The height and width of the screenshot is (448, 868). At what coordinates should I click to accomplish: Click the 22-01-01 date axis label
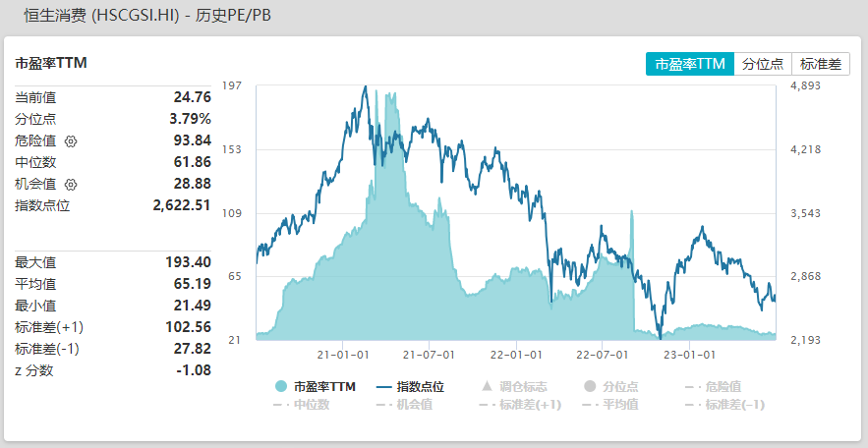coord(516,355)
